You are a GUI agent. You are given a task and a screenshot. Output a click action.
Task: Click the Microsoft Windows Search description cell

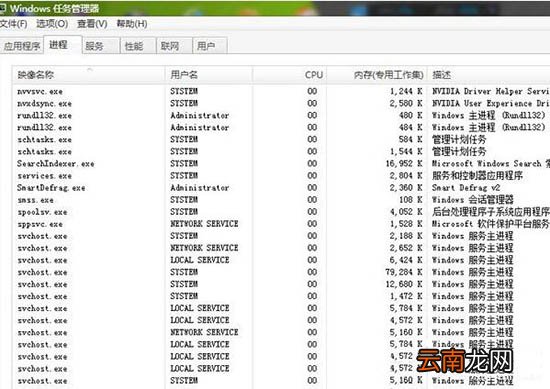[491, 163]
